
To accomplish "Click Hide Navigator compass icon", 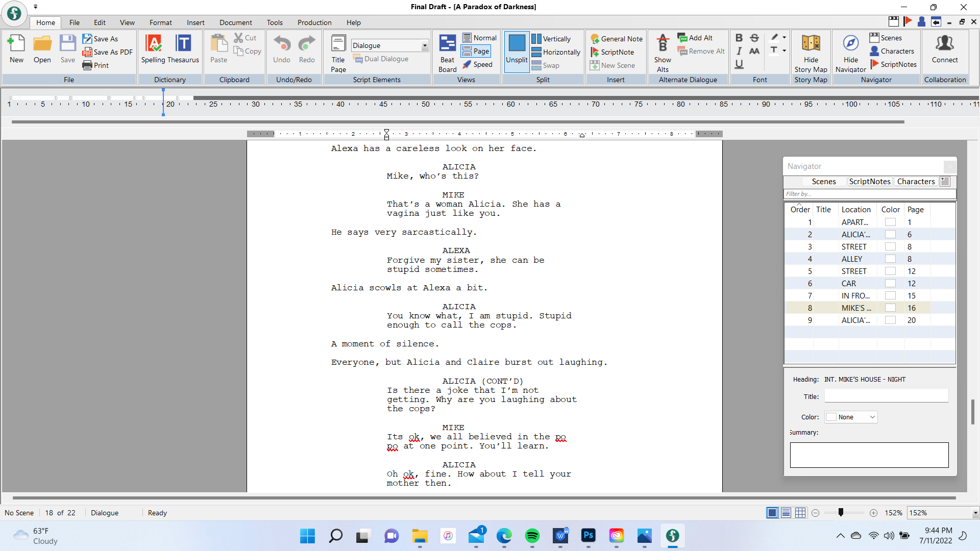I will [850, 44].
